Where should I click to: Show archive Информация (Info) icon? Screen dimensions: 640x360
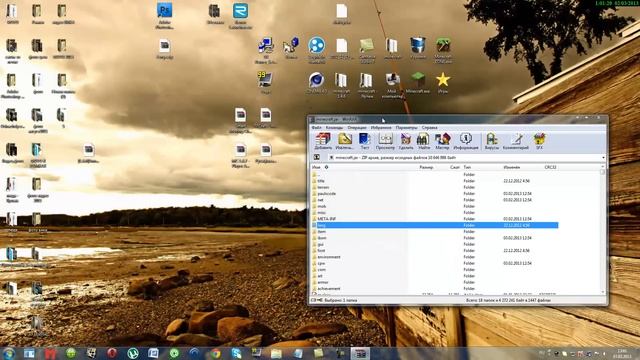466,141
